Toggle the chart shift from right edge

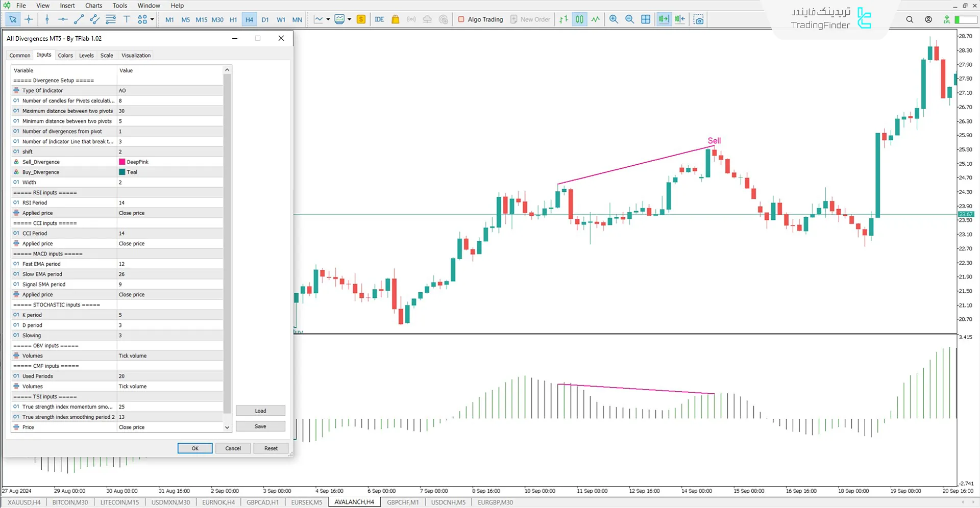tap(679, 19)
